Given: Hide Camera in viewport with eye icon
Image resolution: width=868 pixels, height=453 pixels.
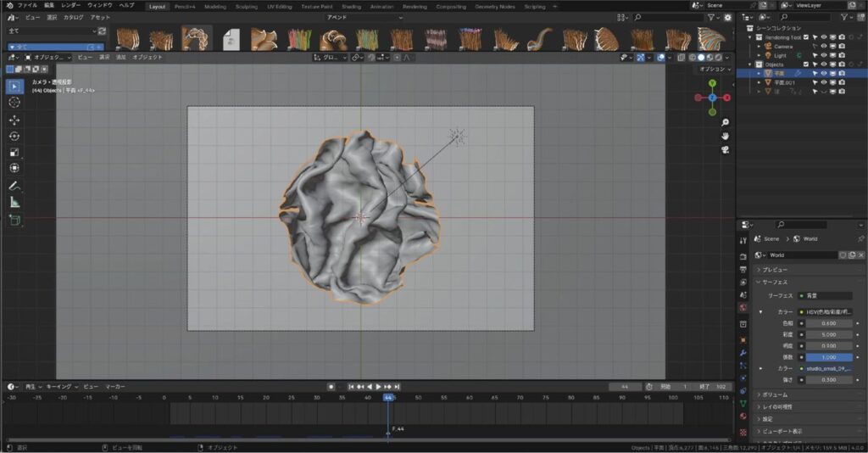Looking at the screenshot, I should 824,47.
